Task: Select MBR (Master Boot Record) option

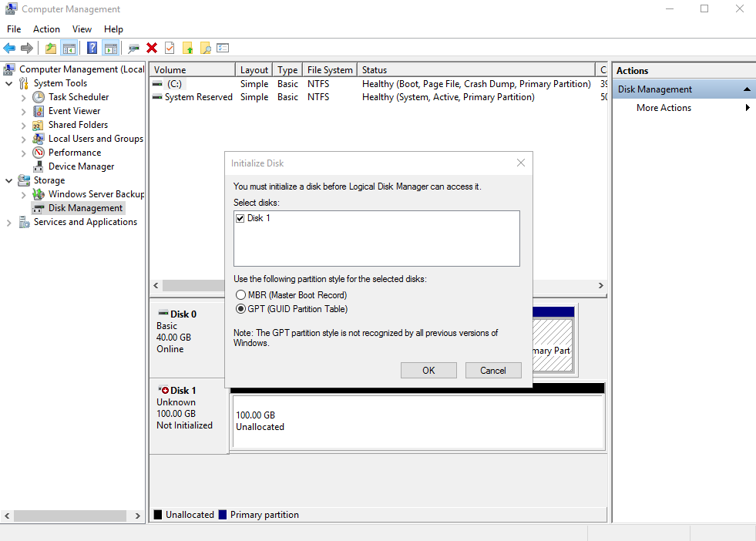Action: [240, 295]
